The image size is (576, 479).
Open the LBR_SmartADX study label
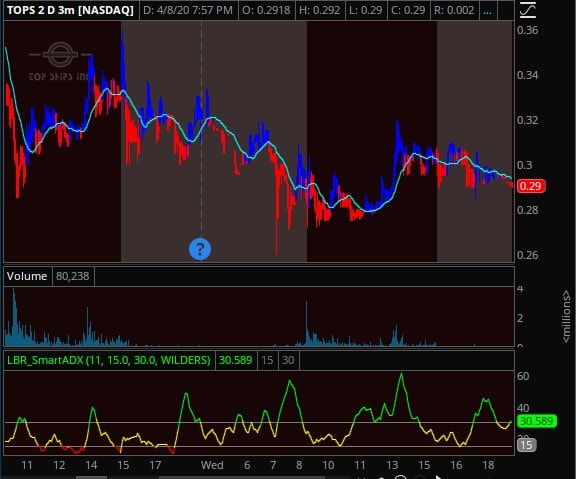click(109, 360)
